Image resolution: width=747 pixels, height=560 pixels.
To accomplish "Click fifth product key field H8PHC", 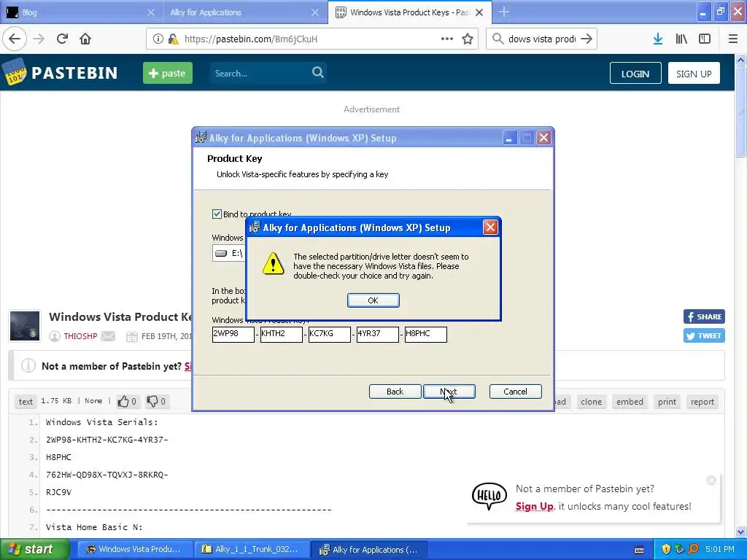I will pyautogui.click(x=425, y=334).
